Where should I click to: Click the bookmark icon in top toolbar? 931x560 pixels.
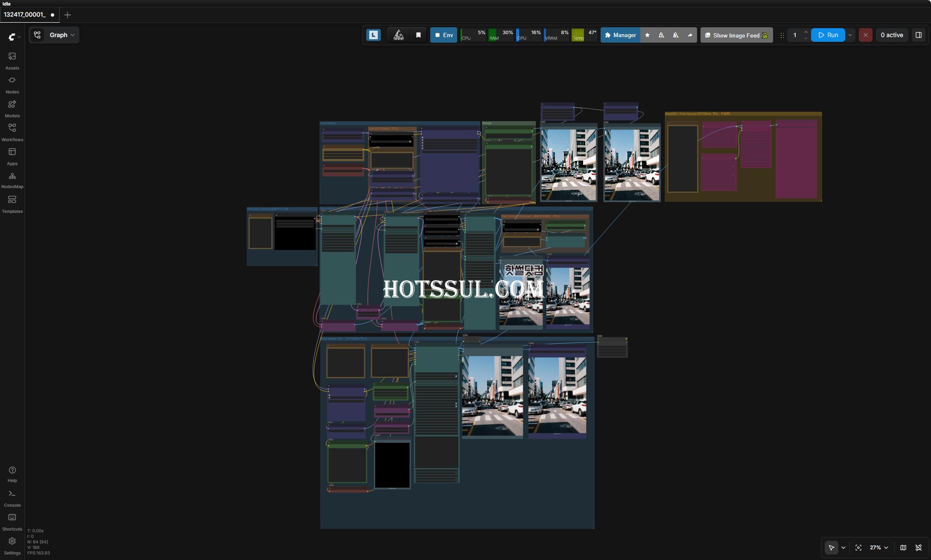click(x=418, y=35)
